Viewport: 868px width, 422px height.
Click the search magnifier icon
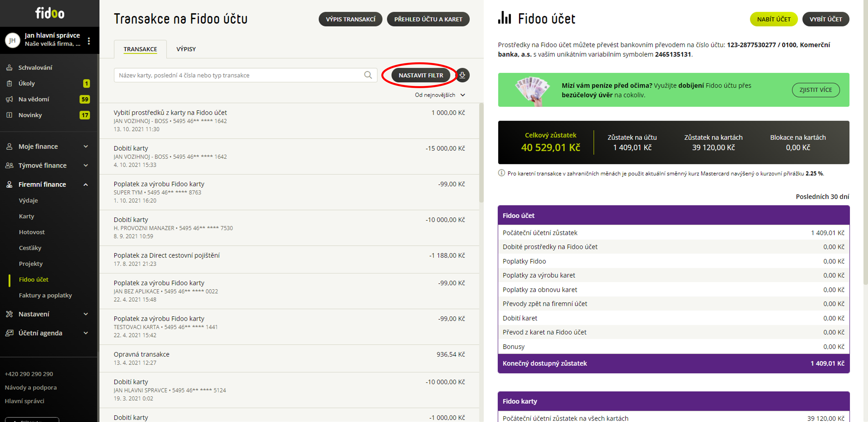pyautogui.click(x=368, y=75)
